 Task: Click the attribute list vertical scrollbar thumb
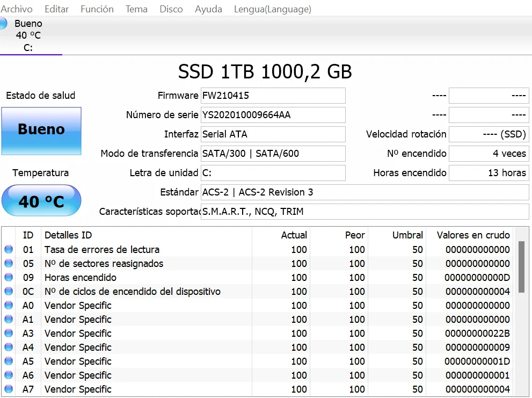[521, 266]
